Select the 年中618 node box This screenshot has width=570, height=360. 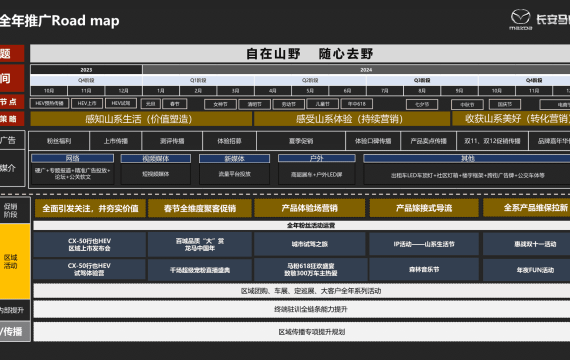point(357,104)
